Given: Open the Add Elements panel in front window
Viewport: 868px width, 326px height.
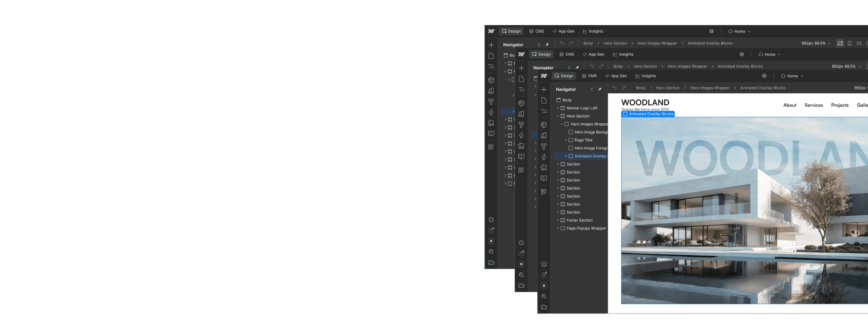Looking at the screenshot, I should 544,90.
